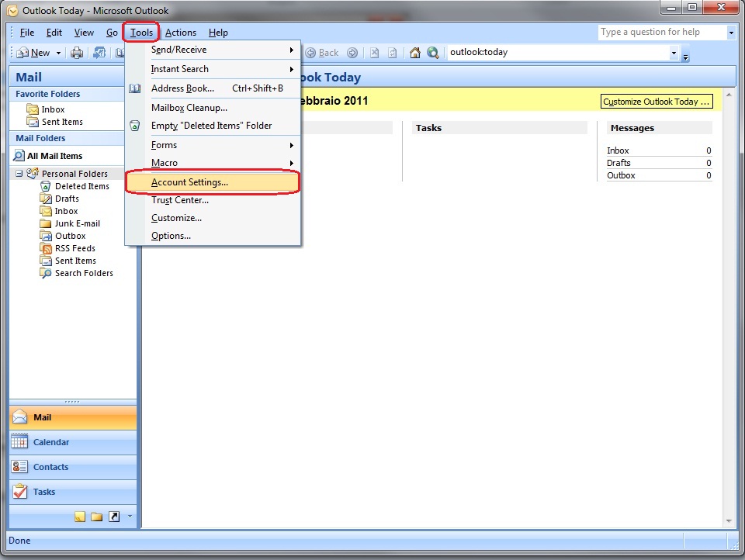Open the File menu
Screen dimensions: 745x560
(x=27, y=33)
